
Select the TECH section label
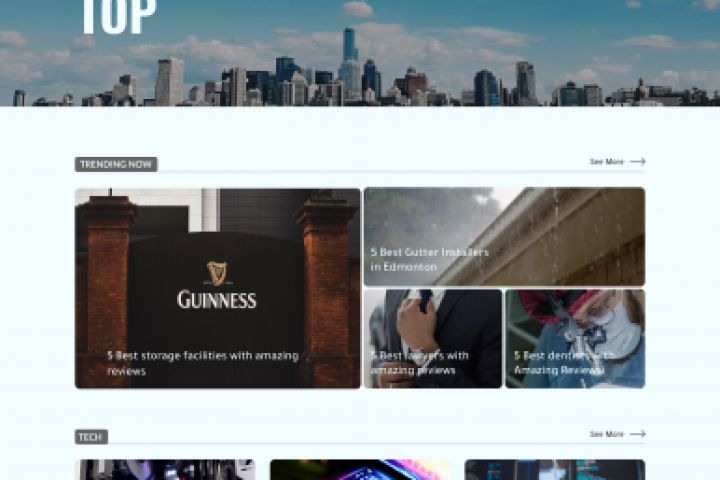coord(91,437)
